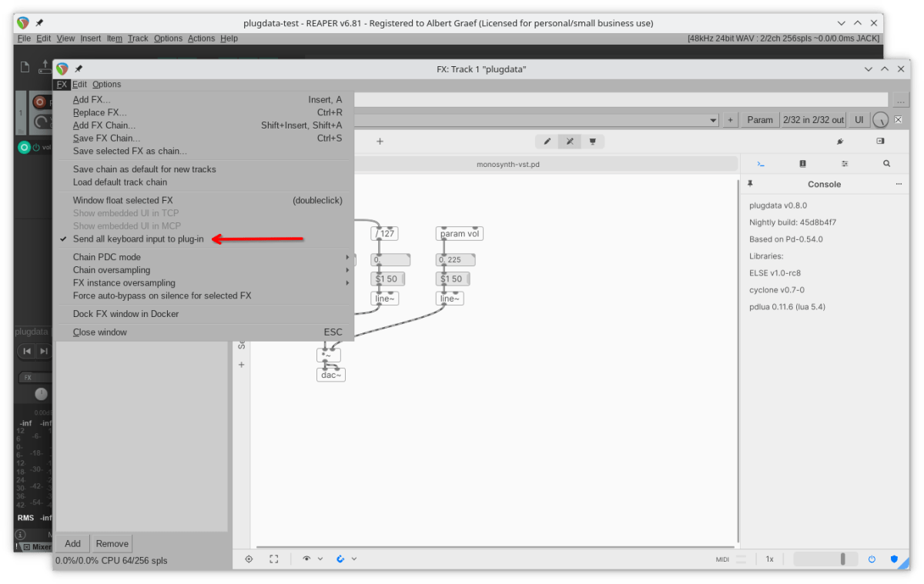Image resolution: width=924 pixels, height=584 pixels.
Task: Click the eye overlay icon in statusbar
Action: pos(306,559)
